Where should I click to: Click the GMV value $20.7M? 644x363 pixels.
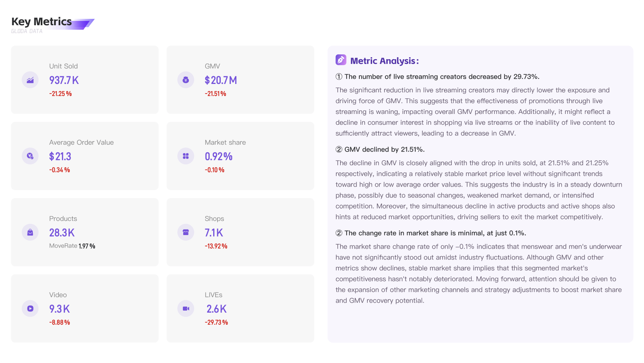[x=221, y=80]
